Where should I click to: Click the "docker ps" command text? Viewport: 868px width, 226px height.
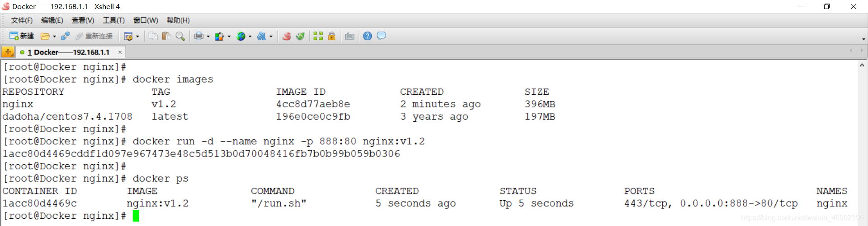point(160,179)
